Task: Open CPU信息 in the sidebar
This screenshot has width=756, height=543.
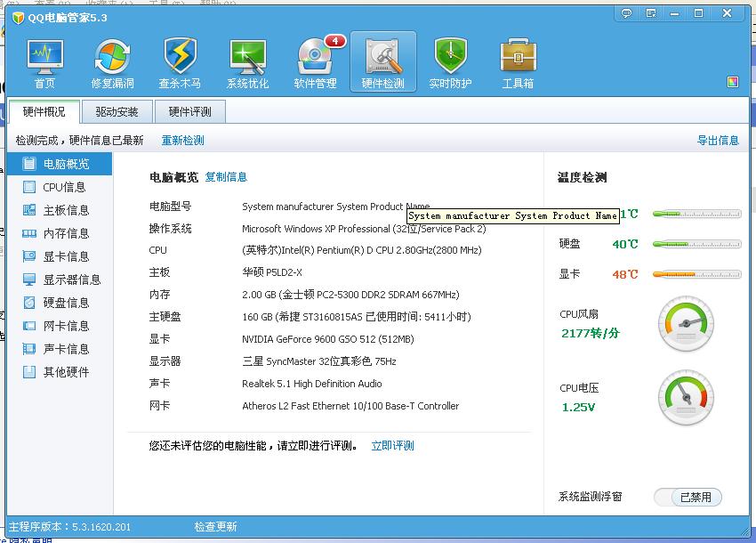Action: [60, 187]
